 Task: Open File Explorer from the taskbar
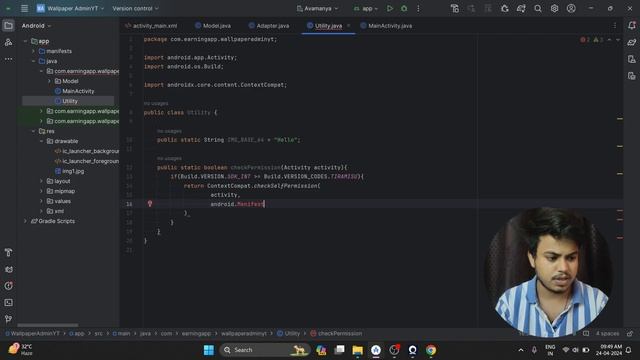click(x=358, y=350)
